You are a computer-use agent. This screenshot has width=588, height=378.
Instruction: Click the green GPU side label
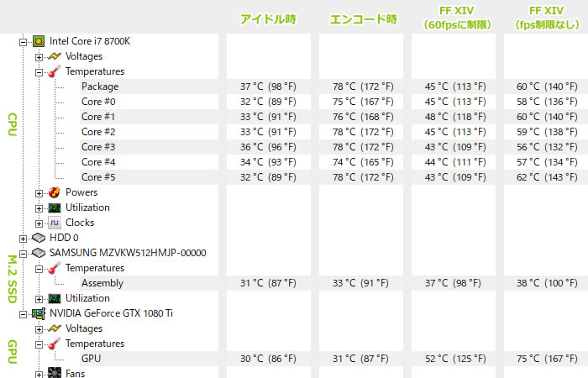click(13, 352)
